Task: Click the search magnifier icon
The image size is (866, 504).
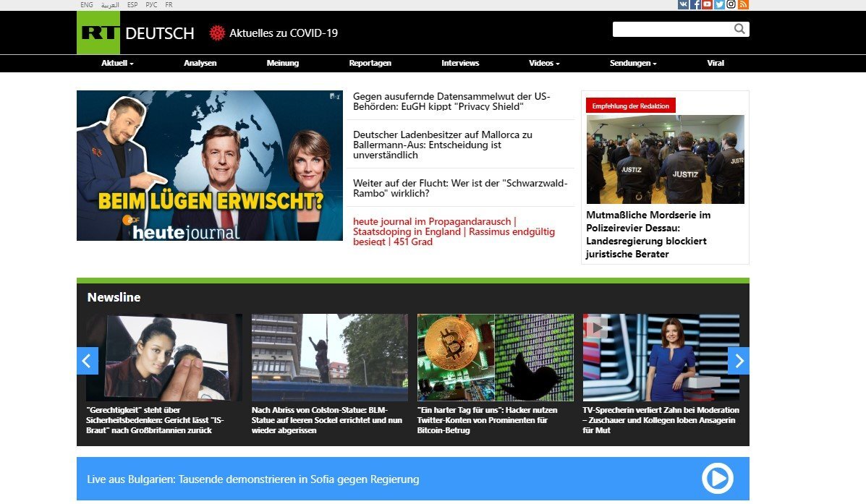Action: point(739,29)
